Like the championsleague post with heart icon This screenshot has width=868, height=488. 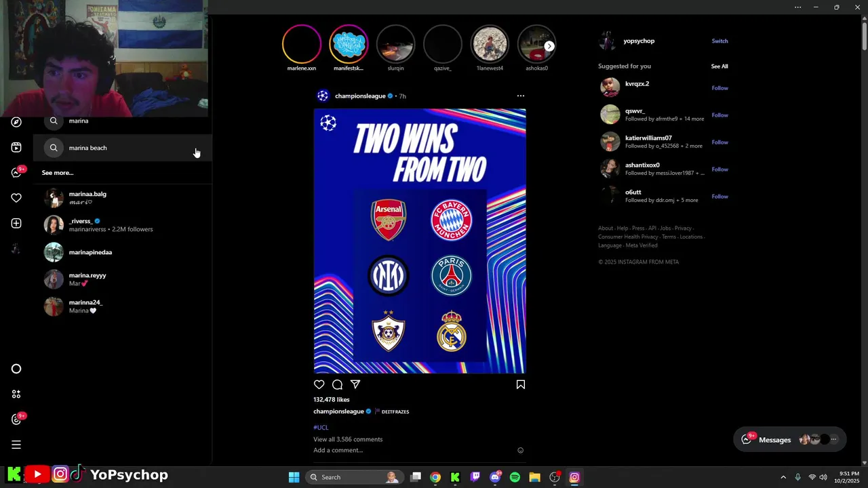pyautogui.click(x=319, y=384)
